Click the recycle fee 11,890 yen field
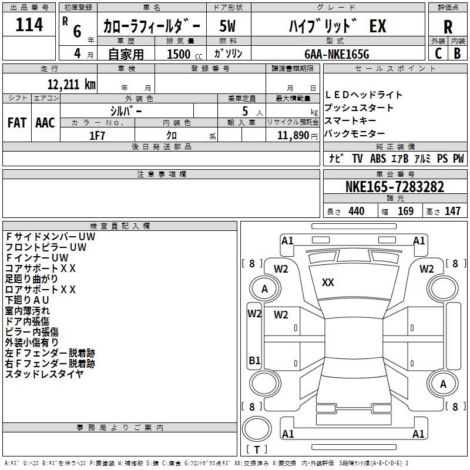Image resolution: width=470 pixels, height=470 pixels. coord(293,135)
